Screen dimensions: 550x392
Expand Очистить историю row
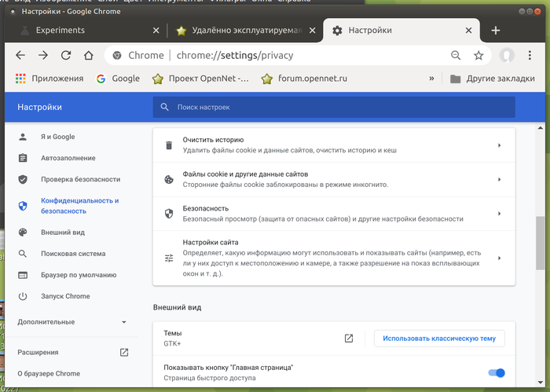click(x=499, y=145)
